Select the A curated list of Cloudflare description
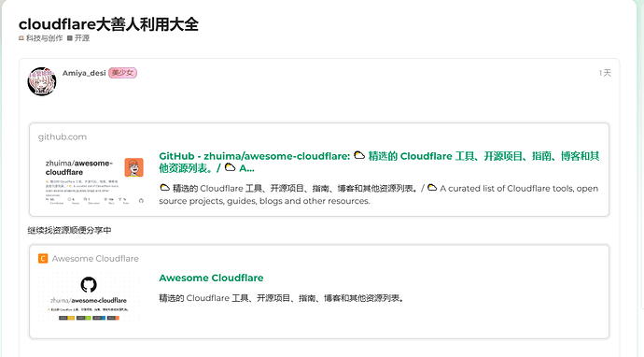644x357 pixels. [378, 194]
